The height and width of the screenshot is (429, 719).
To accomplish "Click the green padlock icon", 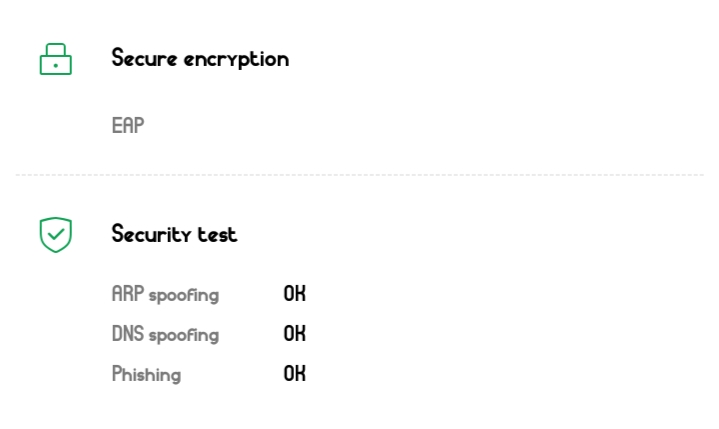I will pyautogui.click(x=56, y=59).
